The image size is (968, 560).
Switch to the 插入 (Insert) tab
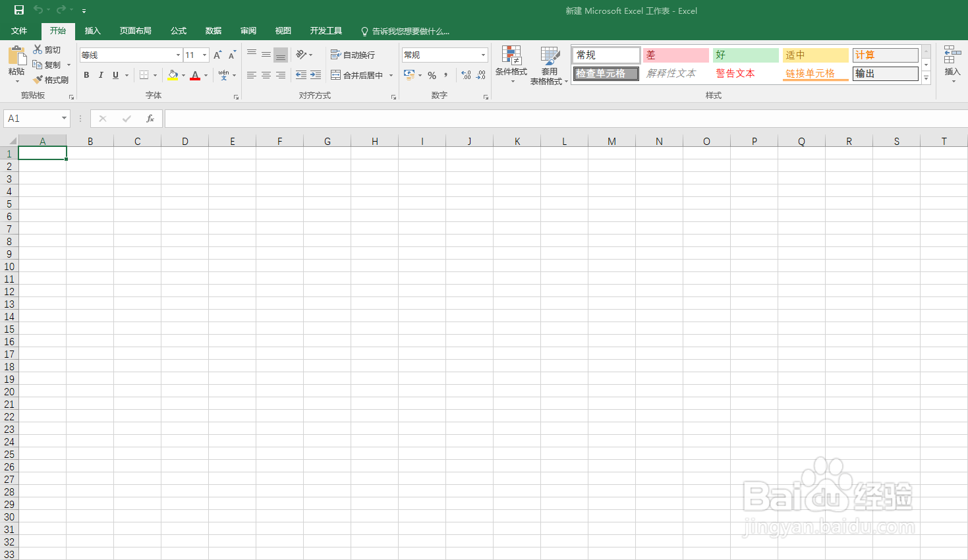93,31
